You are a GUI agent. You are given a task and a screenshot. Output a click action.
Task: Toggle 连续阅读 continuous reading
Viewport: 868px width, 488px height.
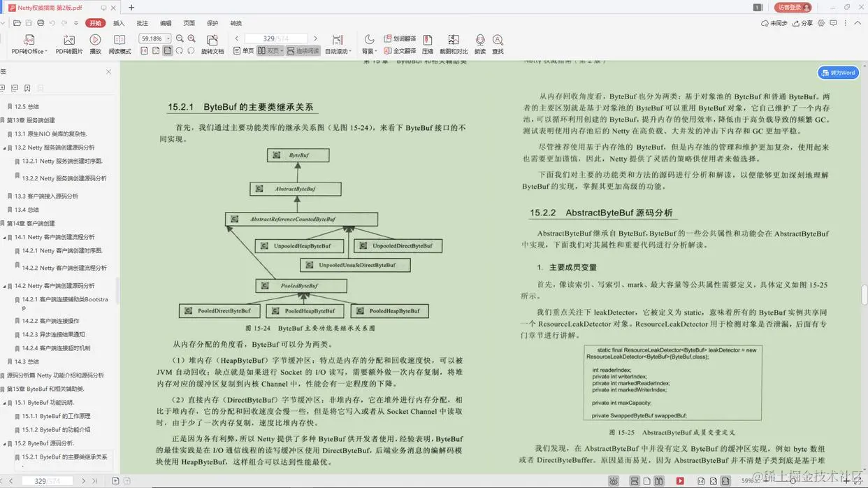[x=303, y=51]
